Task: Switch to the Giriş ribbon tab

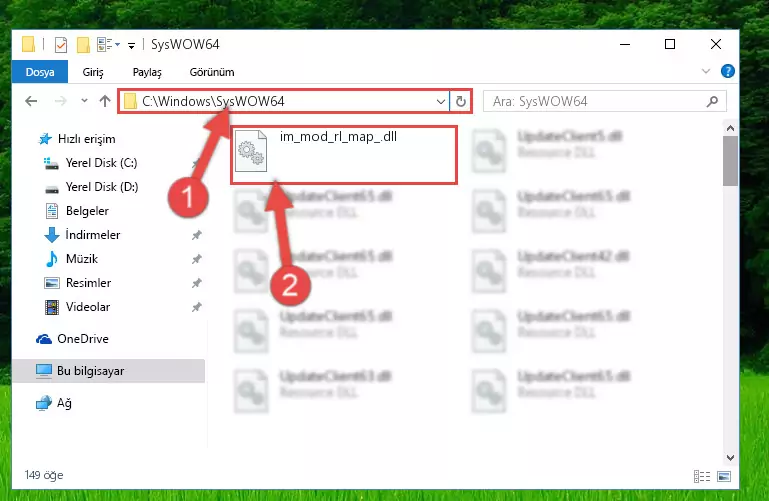Action: [93, 72]
